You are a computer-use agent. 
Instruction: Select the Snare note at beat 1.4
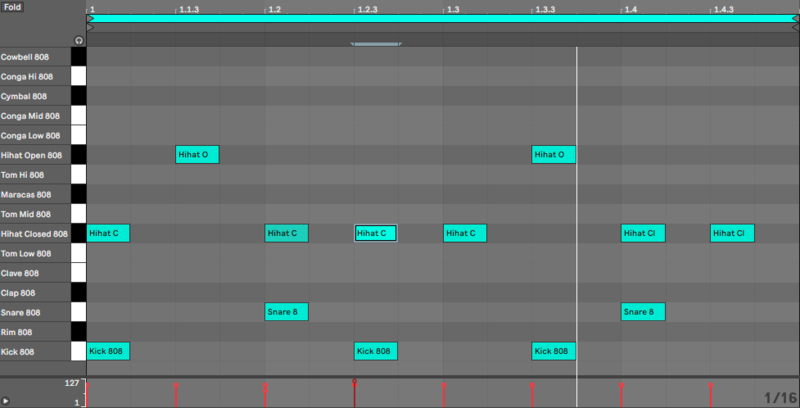[x=643, y=312]
